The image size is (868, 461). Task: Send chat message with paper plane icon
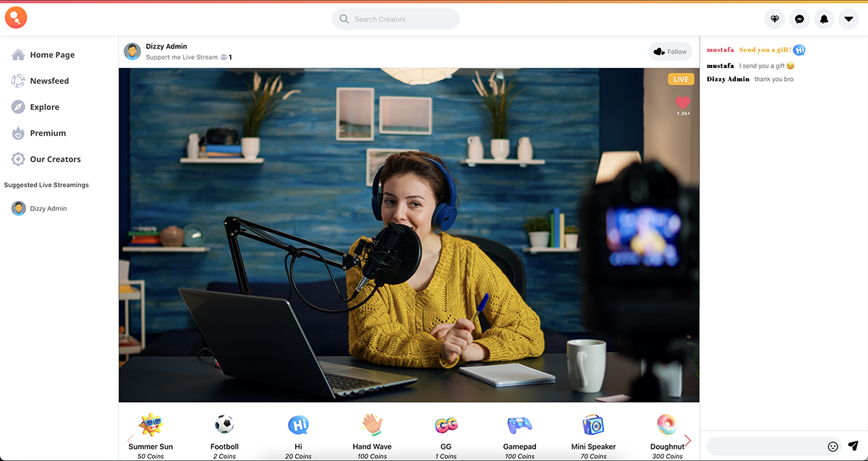click(x=853, y=446)
